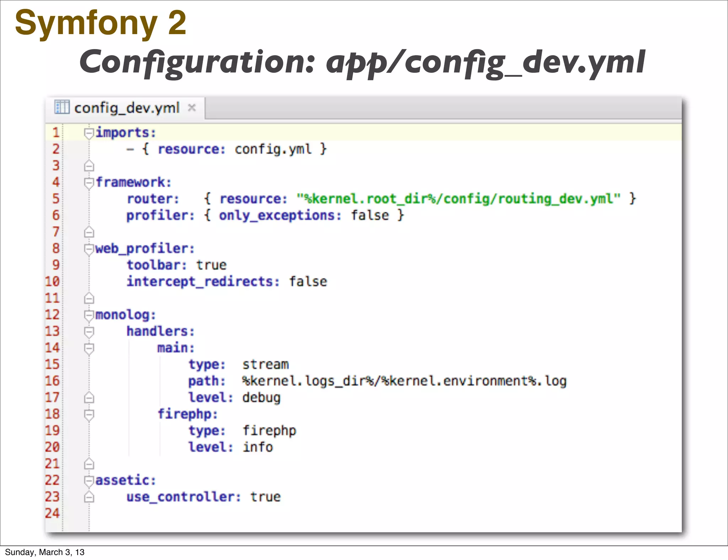Image resolution: width=728 pixels, height=560 pixels.
Task: Click the 'router:' key on line 5
Action: pos(153,199)
